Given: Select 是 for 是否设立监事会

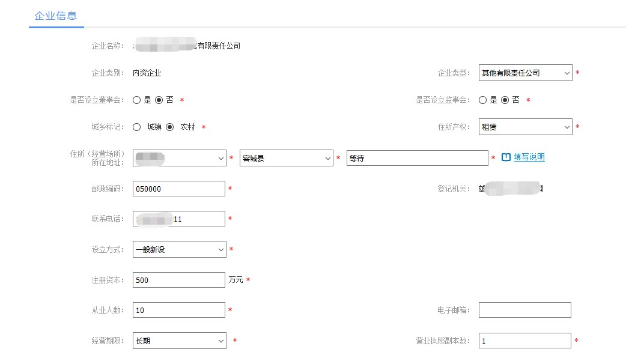Looking at the screenshot, I should 483,100.
